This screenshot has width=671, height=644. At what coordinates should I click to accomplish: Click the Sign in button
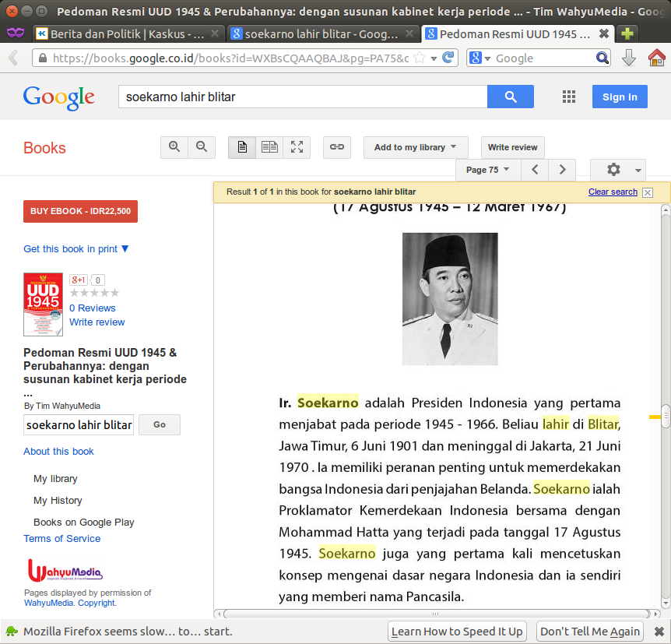coord(620,97)
